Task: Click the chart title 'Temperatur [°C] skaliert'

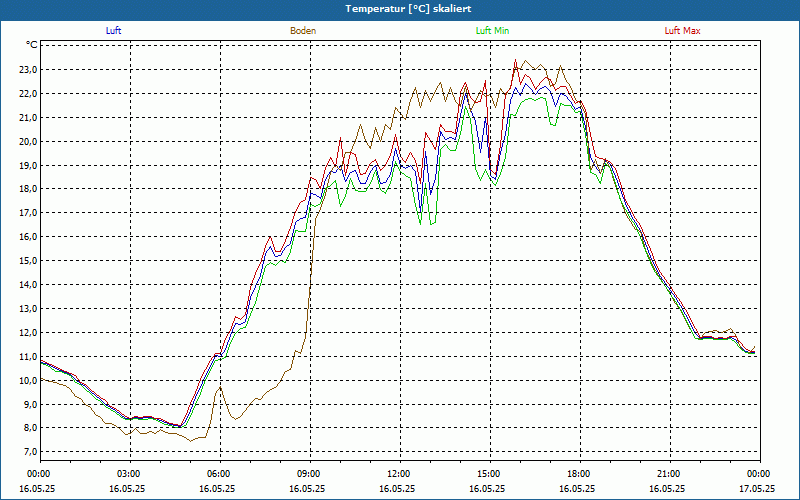Action: [x=408, y=9]
